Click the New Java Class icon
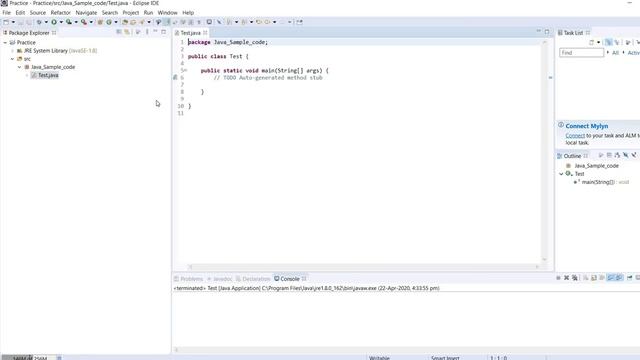Screen dimensions: 640x360 [x=109, y=22]
